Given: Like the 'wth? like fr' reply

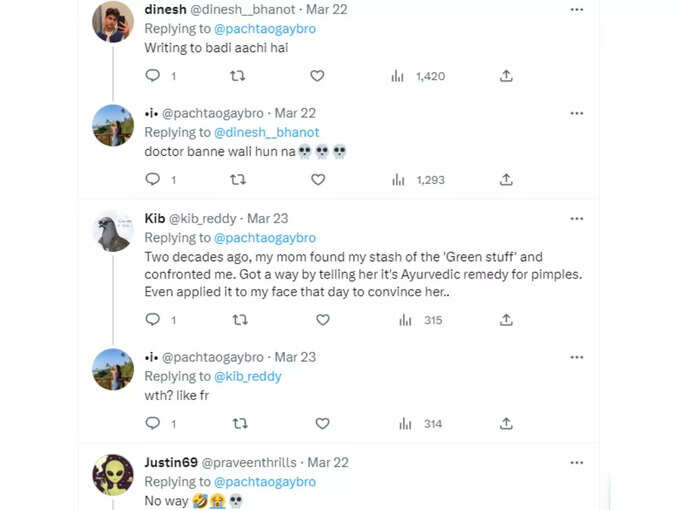Looking at the screenshot, I should (x=322, y=423).
